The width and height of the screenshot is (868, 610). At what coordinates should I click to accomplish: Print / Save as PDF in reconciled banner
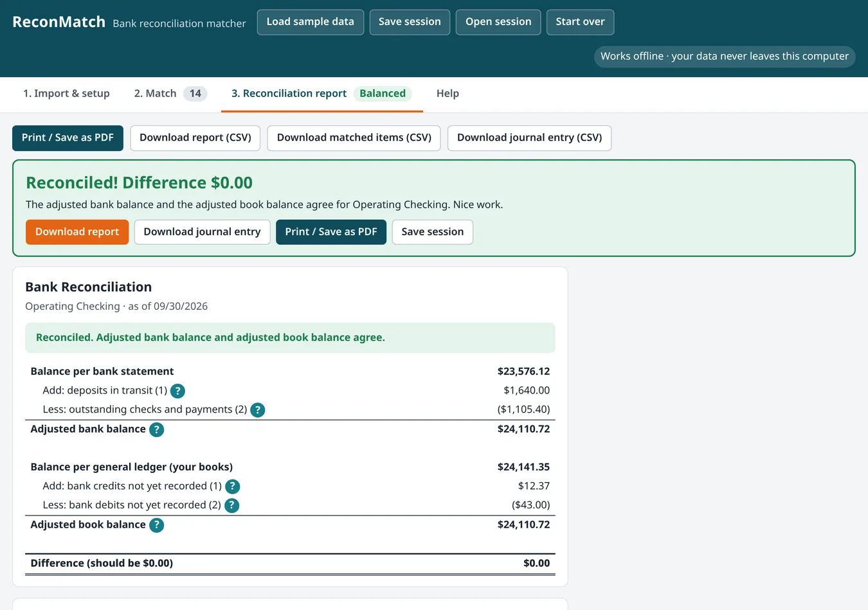331,232
